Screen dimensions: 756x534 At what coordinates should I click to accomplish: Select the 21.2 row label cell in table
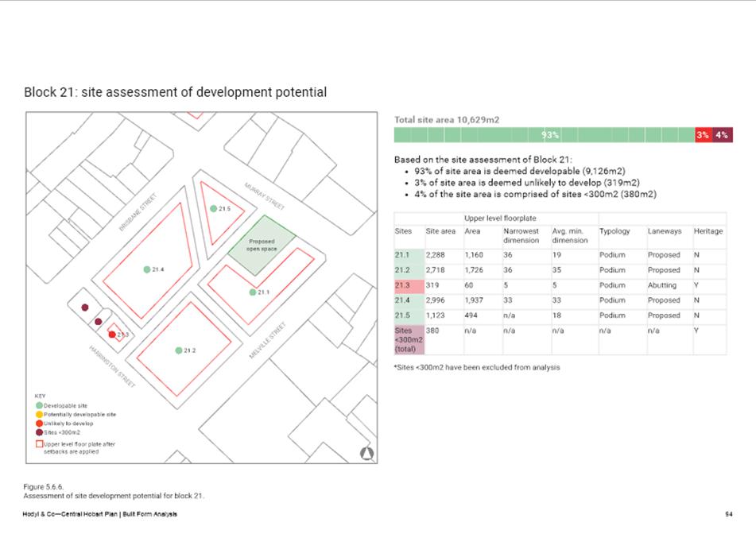409,270
